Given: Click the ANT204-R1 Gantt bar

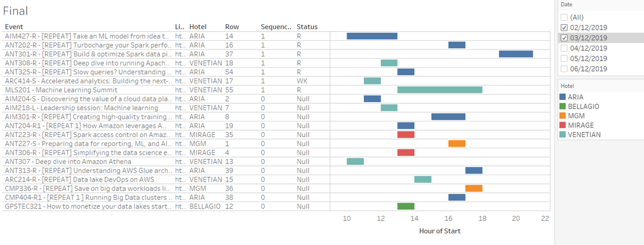Looking at the screenshot, I should click(x=406, y=126).
